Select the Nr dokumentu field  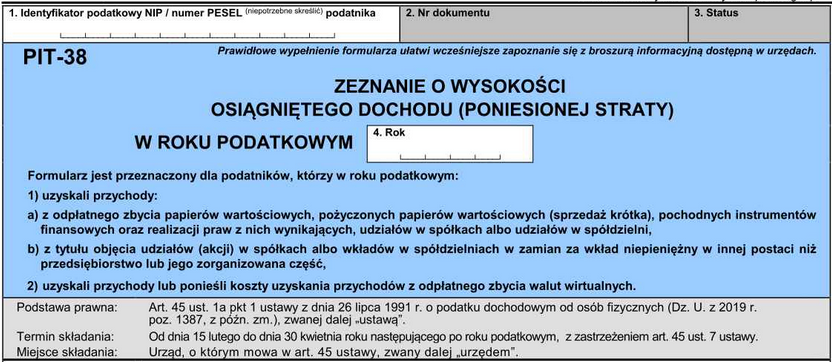pyautogui.click(x=543, y=24)
